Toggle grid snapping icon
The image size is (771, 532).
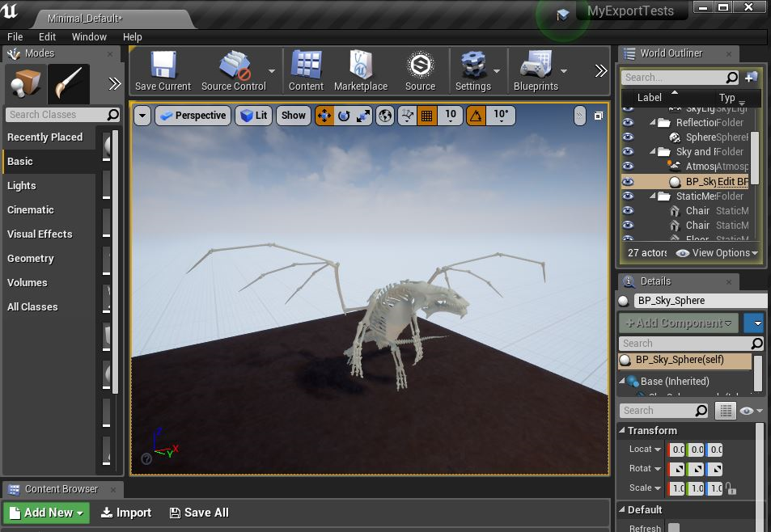[427, 116]
